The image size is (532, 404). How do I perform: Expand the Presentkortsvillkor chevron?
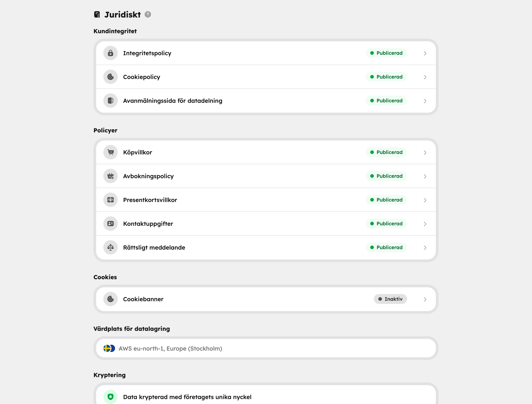[x=425, y=200]
